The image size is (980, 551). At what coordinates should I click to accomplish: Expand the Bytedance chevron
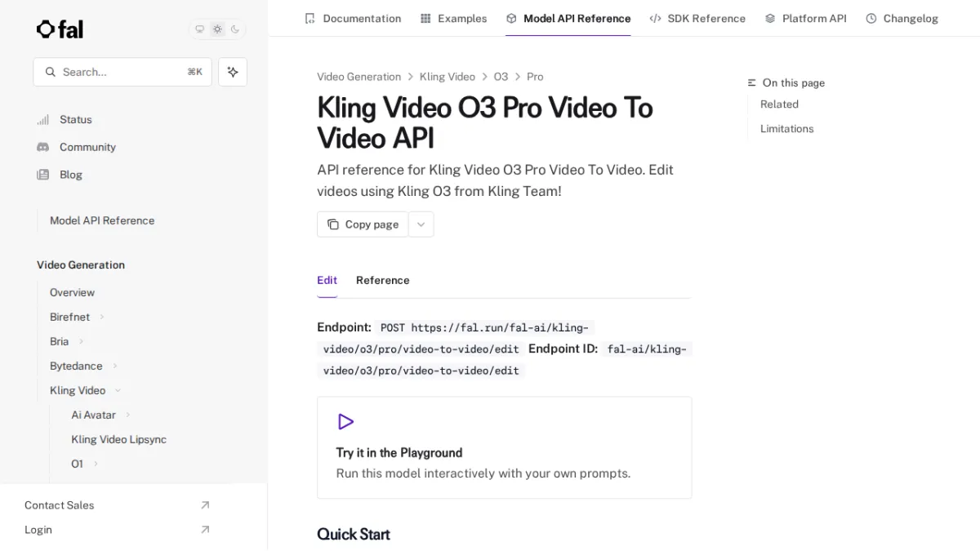coord(115,366)
